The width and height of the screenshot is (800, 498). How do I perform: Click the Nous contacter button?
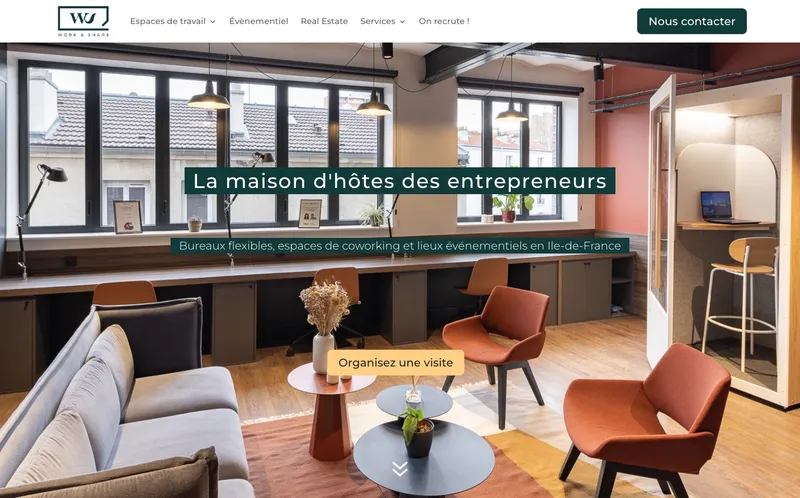click(692, 21)
